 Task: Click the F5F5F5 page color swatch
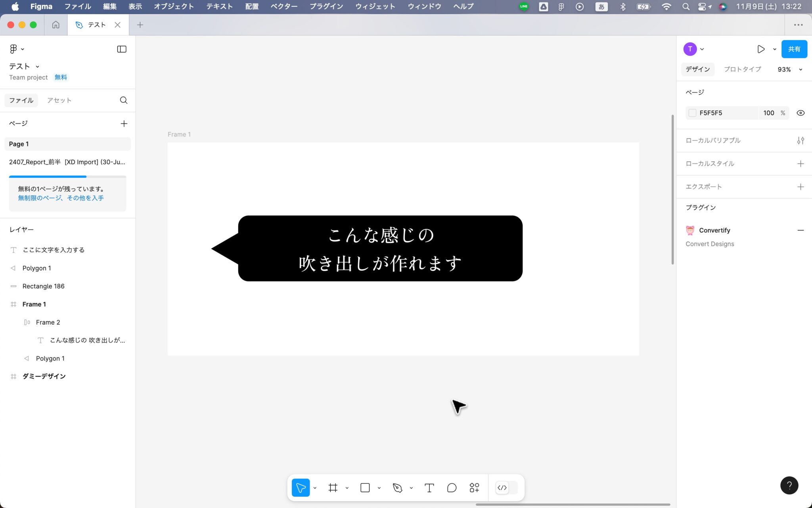(x=693, y=113)
